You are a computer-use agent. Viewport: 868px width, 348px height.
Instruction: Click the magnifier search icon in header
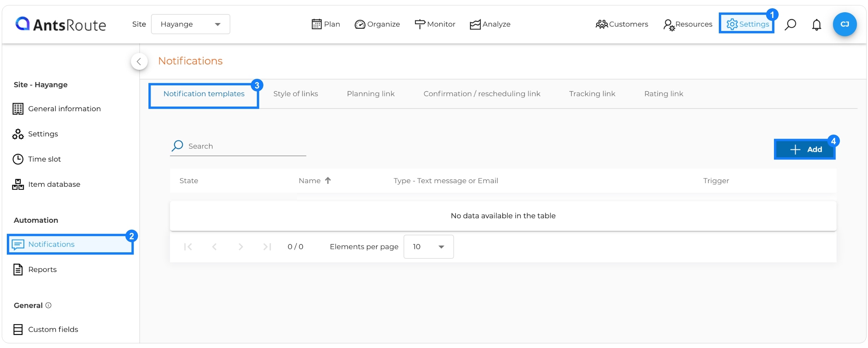click(790, 24)
